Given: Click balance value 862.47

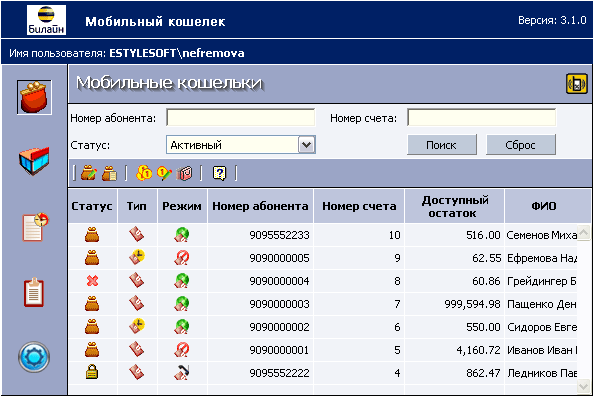Looking at the screenshot, I should pos(483,373).
